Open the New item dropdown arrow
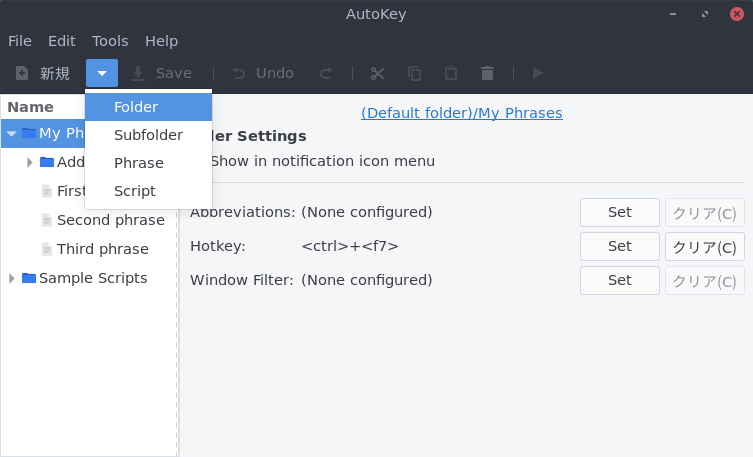 point(102,73)
